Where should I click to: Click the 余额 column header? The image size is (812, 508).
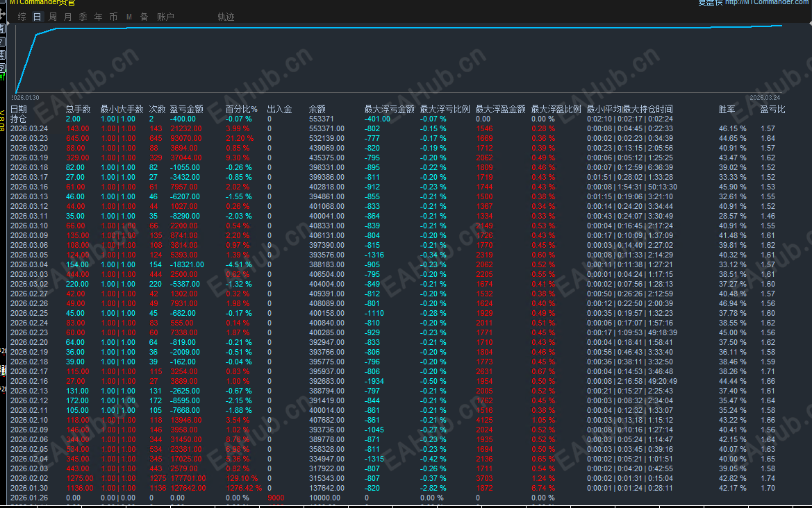tap(317, 109)
